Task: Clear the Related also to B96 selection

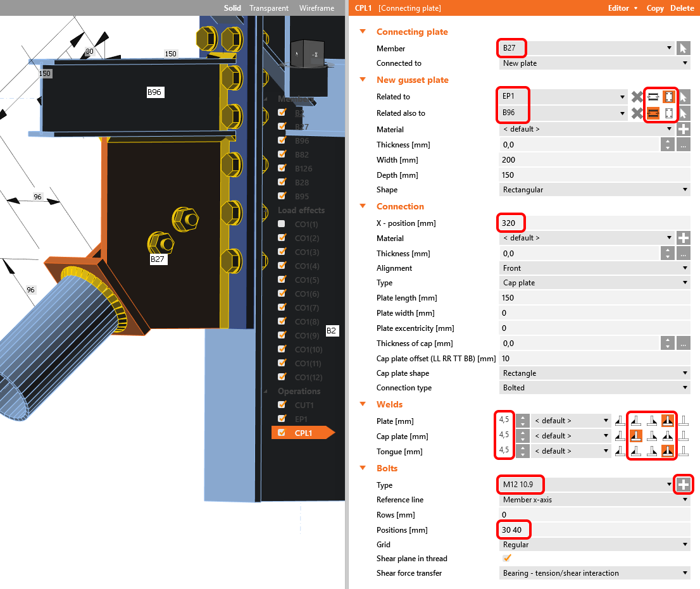Action: tap(637, 113)
